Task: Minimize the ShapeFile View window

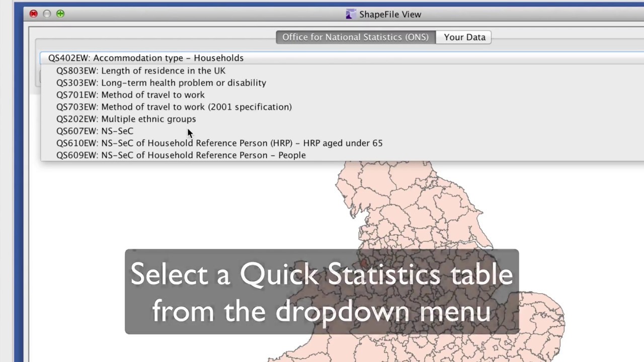Action: point(47,14)
